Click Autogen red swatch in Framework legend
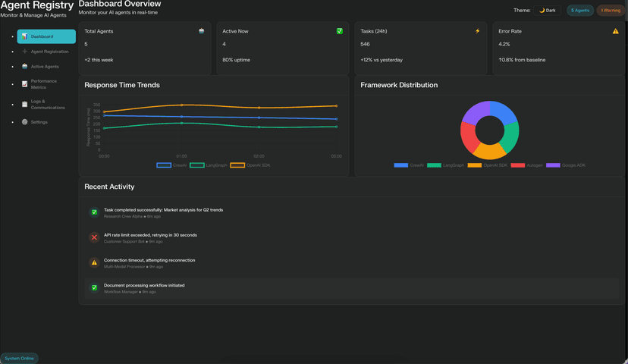 pyautogui.click(x=518, y=165)
